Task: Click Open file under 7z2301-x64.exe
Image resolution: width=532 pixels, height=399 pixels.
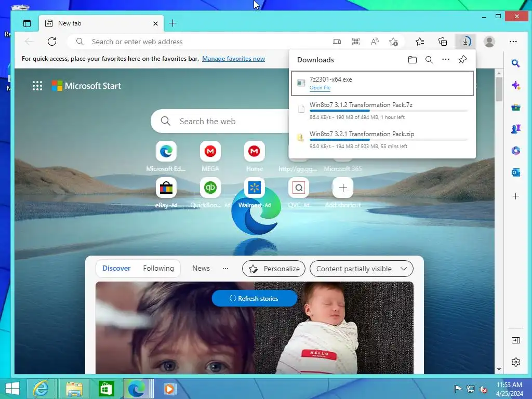Action: (x=320, y=88)
